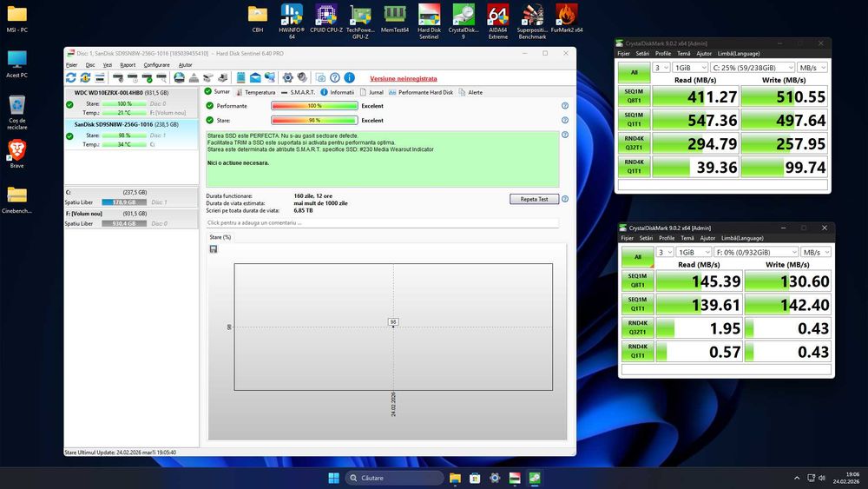Open drive dropdown showing C: 25% (59/238GiB)

753,68
